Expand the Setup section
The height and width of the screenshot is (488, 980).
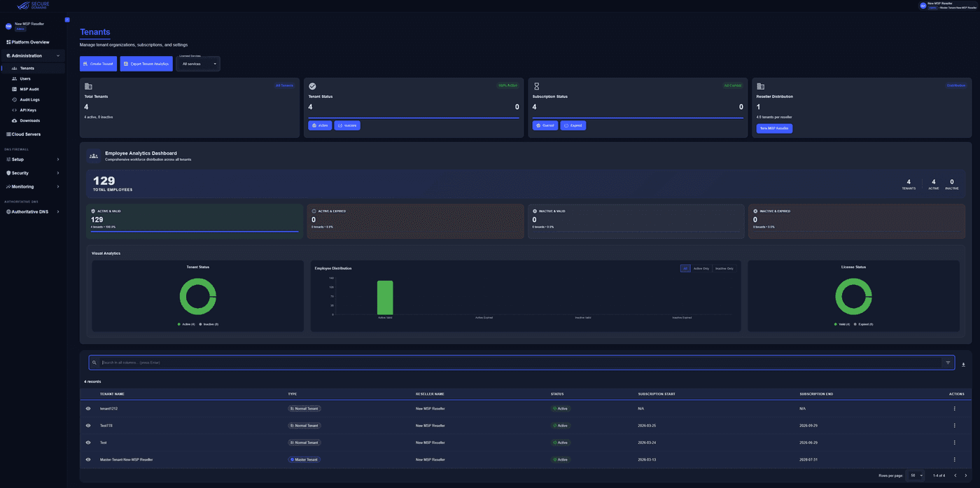tap(33, 160)
